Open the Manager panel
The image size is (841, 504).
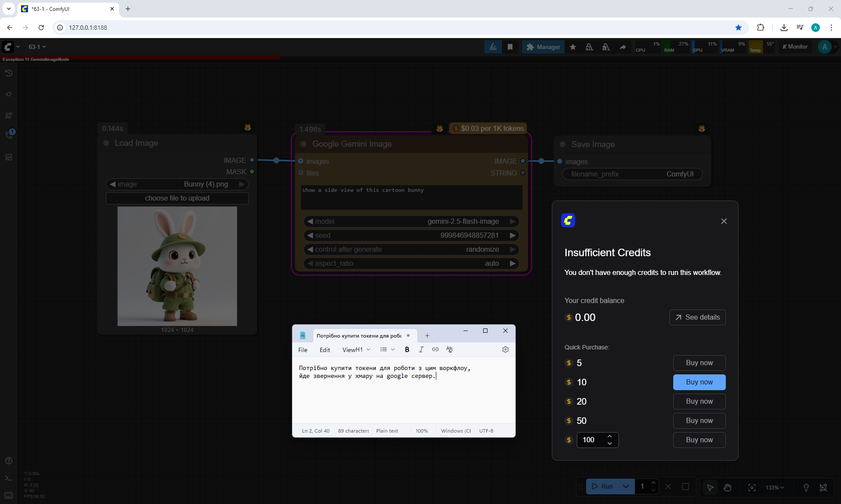(543, 47)
